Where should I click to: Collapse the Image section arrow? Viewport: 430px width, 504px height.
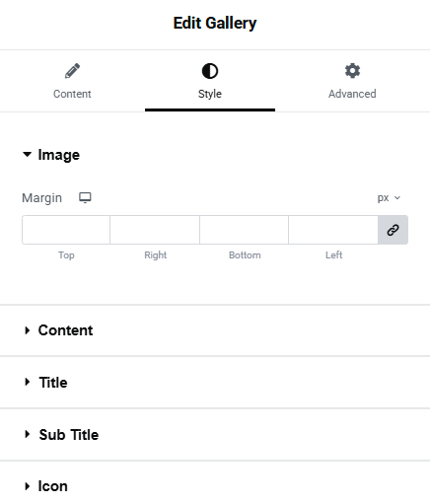click(27, 154)
